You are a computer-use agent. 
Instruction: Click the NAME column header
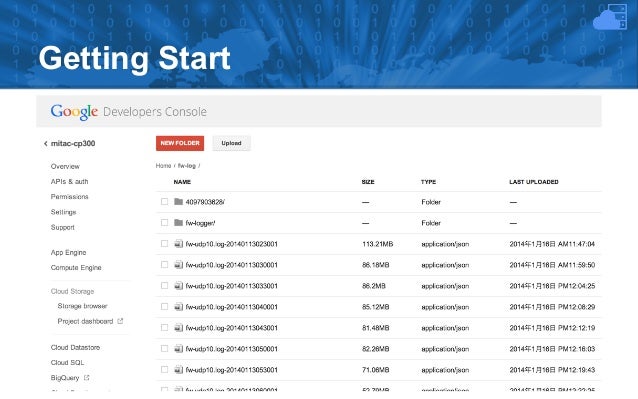coord(182,182)
